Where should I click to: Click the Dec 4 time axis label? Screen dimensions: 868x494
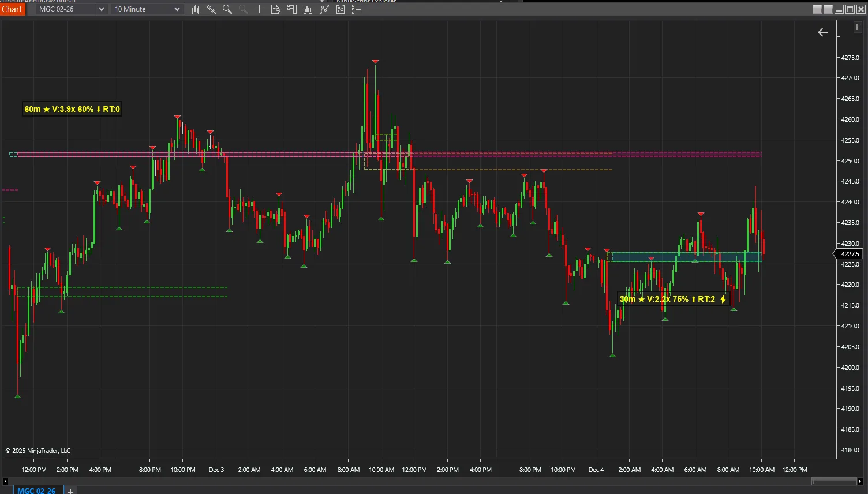coord(596,470)
